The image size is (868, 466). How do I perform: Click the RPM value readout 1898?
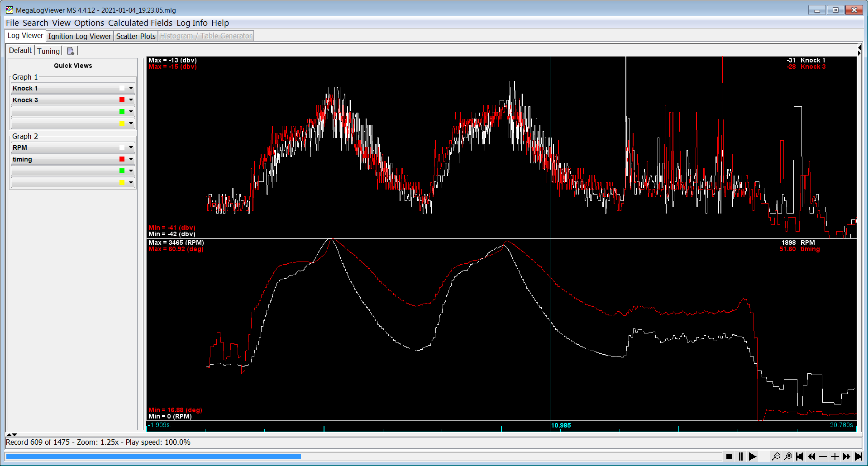788,243
